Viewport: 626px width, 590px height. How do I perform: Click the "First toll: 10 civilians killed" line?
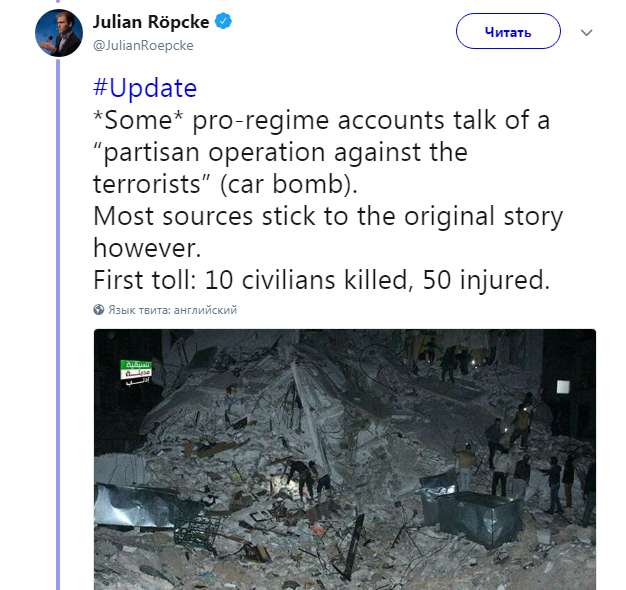pyautogui.click(x=320, y=281)
